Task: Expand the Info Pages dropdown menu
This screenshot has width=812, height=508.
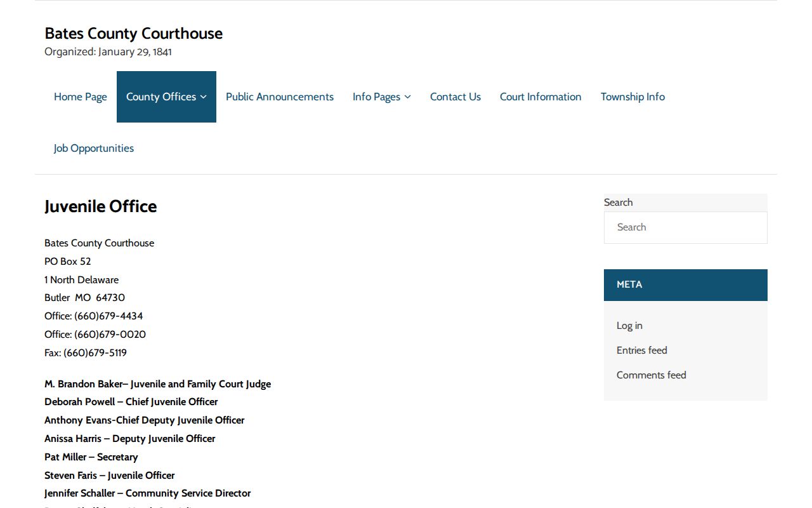Action: [382, 97]
